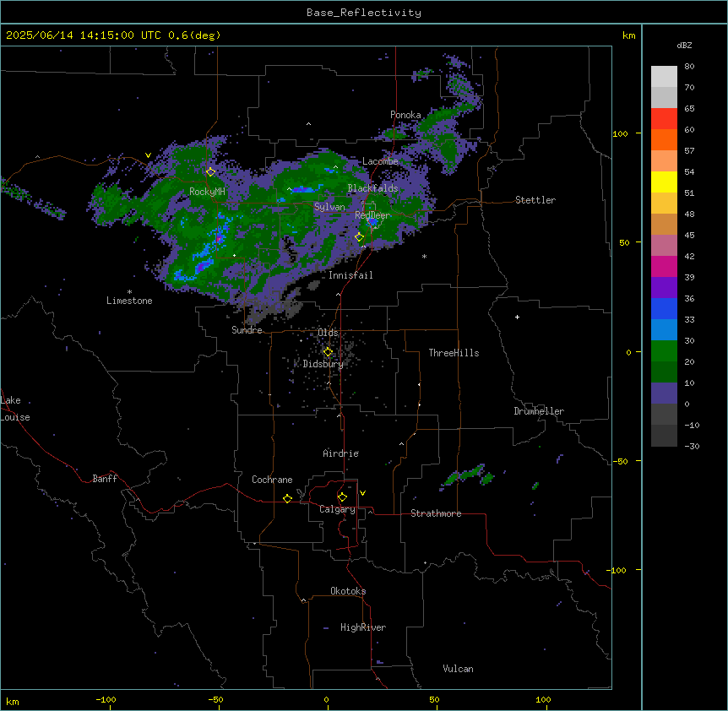Click the -100 tick on horizontal km axis

tap(106, 699)
